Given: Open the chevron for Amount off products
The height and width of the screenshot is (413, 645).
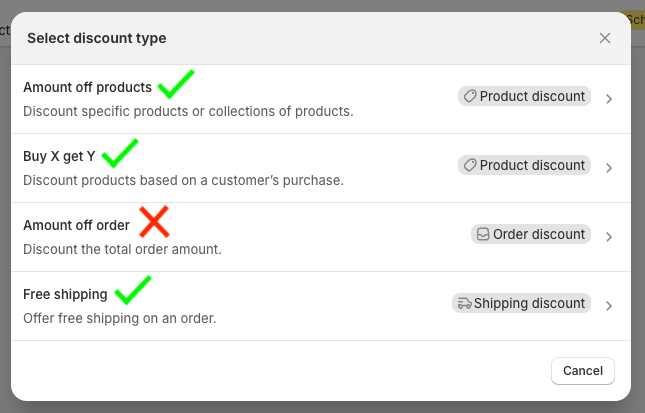Looking at the screenshot, I should pos(609,99).
